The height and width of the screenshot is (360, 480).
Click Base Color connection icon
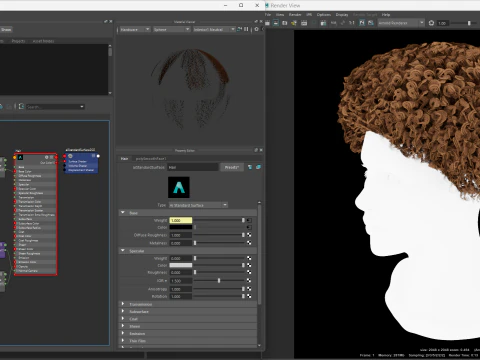249,227
